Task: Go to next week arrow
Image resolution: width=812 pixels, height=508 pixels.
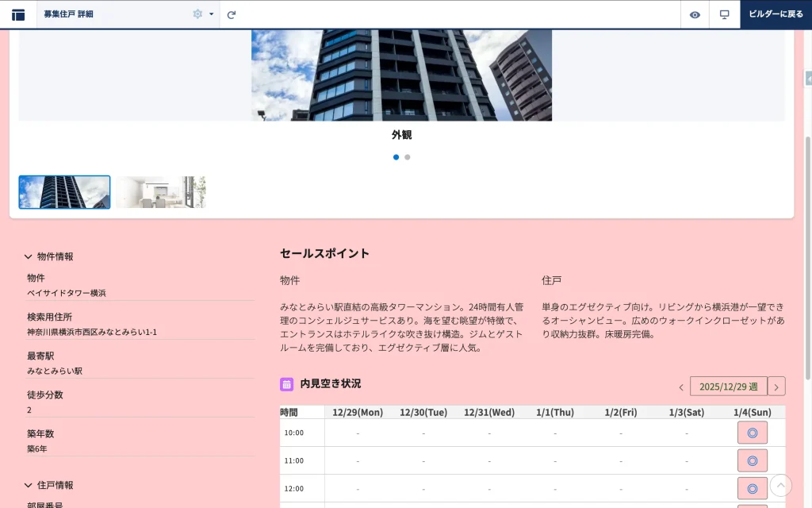Action: pos(777,387)
